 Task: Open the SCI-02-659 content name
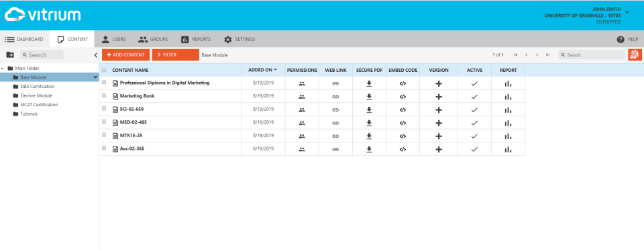[132, 109]
